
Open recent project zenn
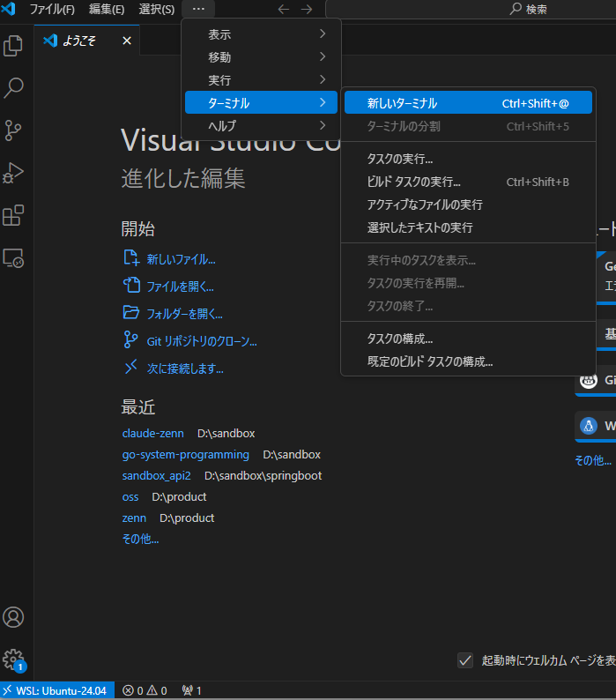134,518
